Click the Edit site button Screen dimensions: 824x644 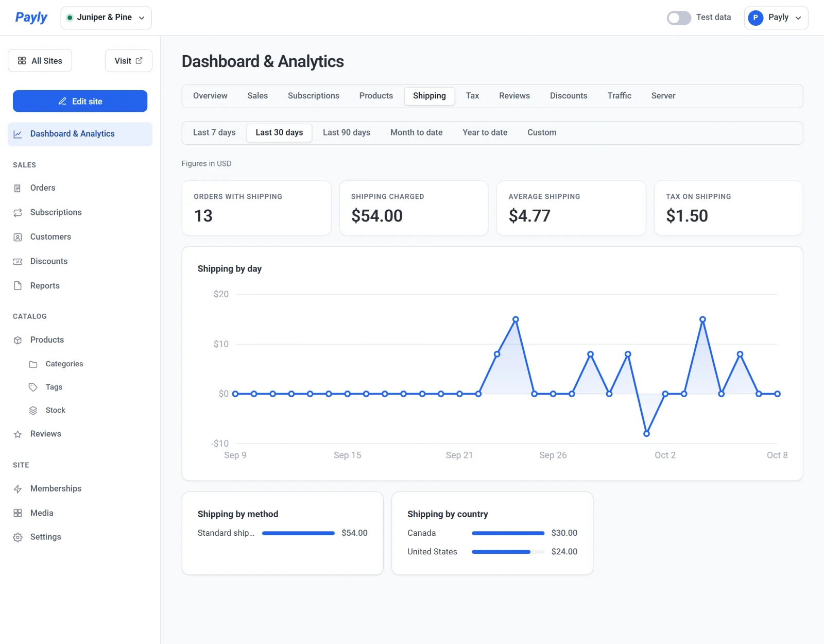(x=80, y=101)
